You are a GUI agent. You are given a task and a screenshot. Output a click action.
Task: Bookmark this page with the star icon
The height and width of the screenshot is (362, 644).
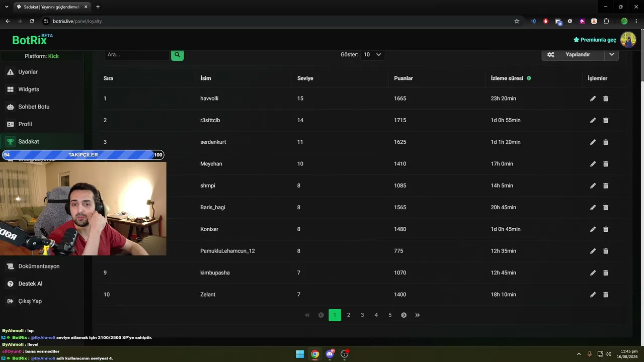pos(517,21)
